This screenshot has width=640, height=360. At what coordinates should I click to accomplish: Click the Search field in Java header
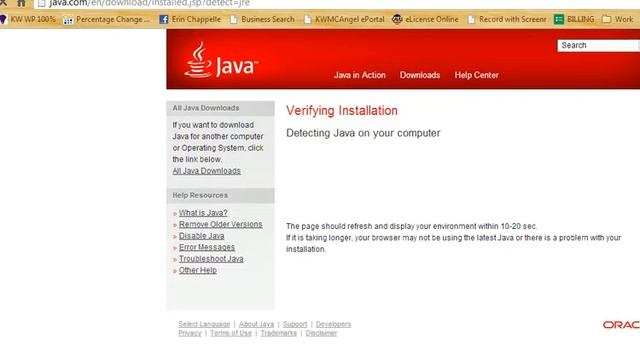point(598,45)
